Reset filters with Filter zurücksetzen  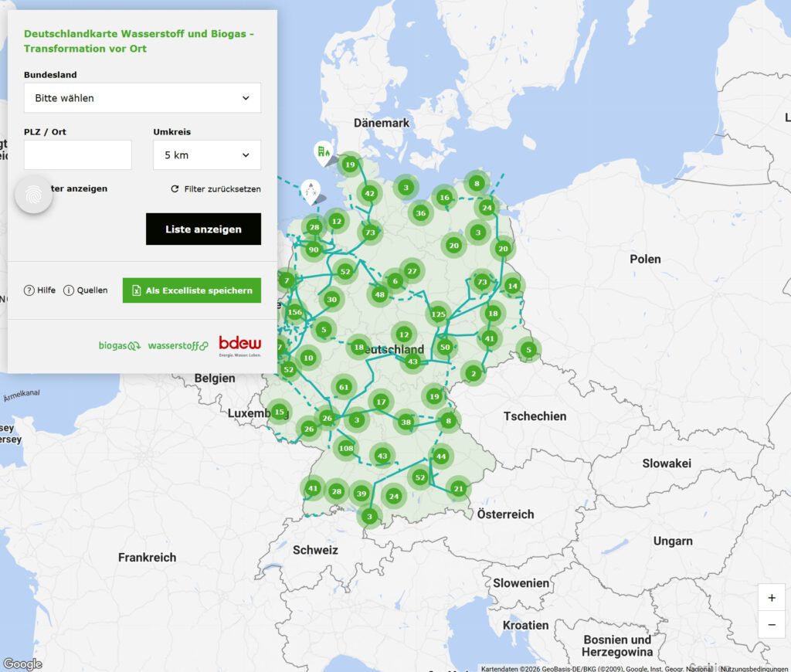tap(216, 189)
